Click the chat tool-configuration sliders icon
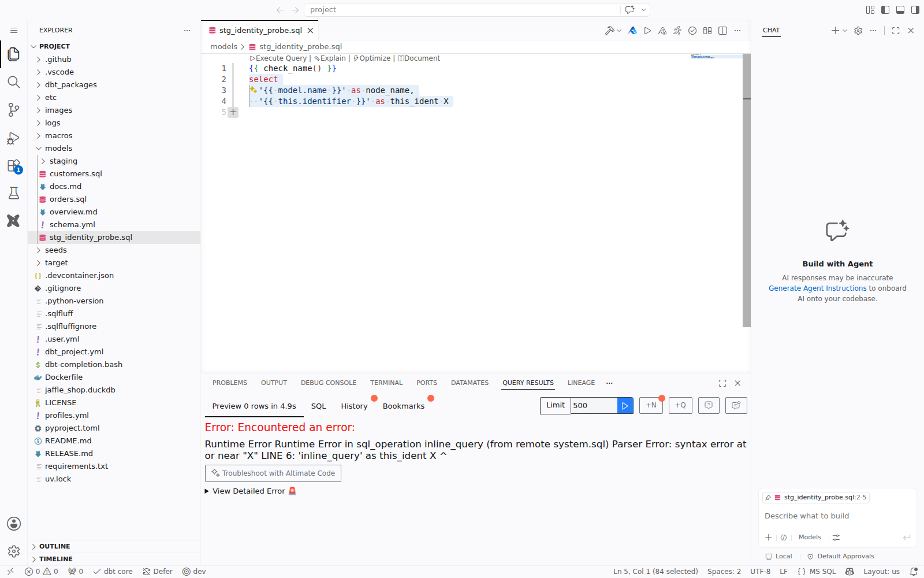This screenshot has height=578, width=924. [x=836, y=538]
